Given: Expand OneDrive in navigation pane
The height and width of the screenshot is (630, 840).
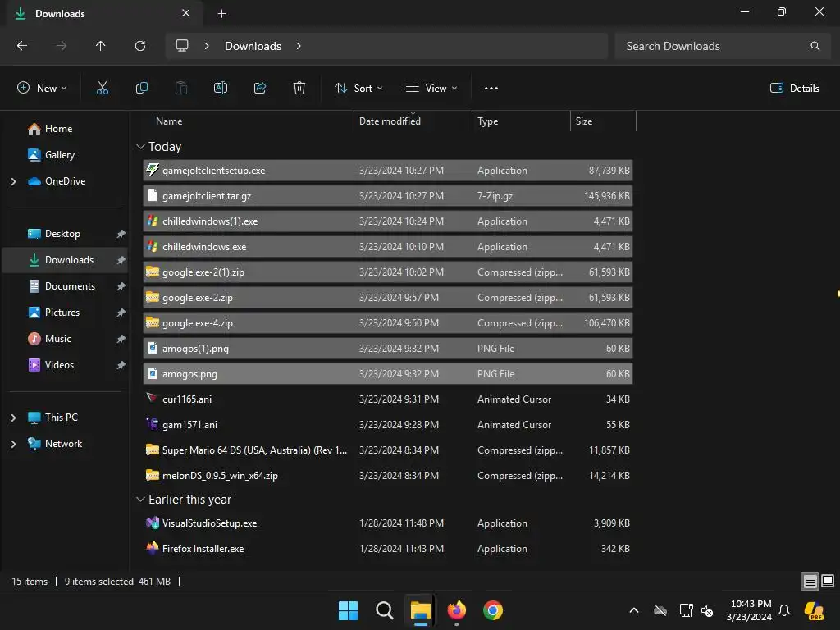Looking at the screenshot, I should click(x=13, y=181).
